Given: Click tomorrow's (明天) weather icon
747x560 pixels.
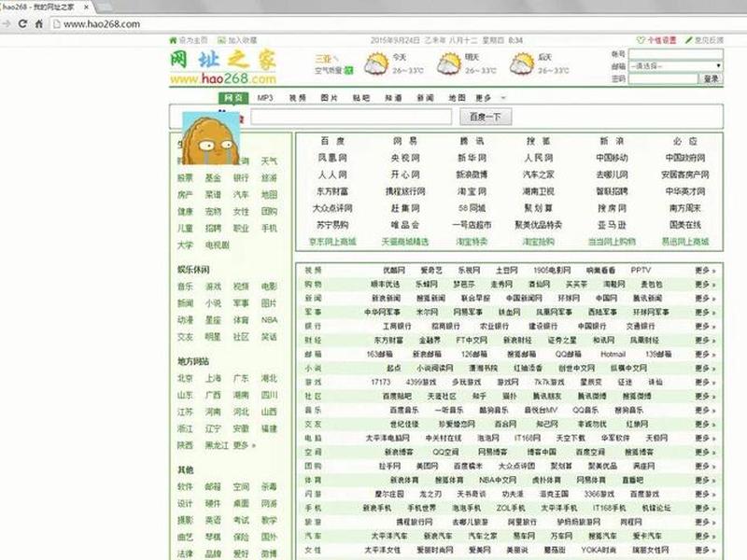Looking at the screenshot, I should pos(449,64).
